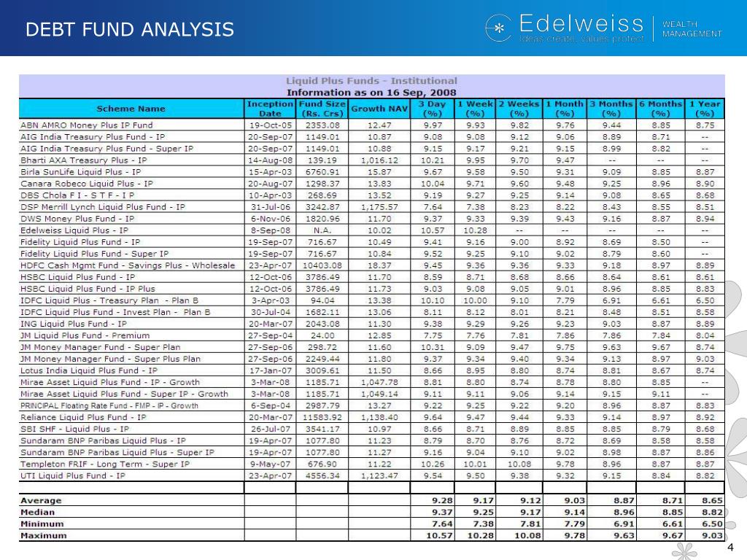The height and width of the screenshot is (560, 747).
Task: Click the Wealth Management text in header
Action: pyautogui.click(x=692, y=28)
